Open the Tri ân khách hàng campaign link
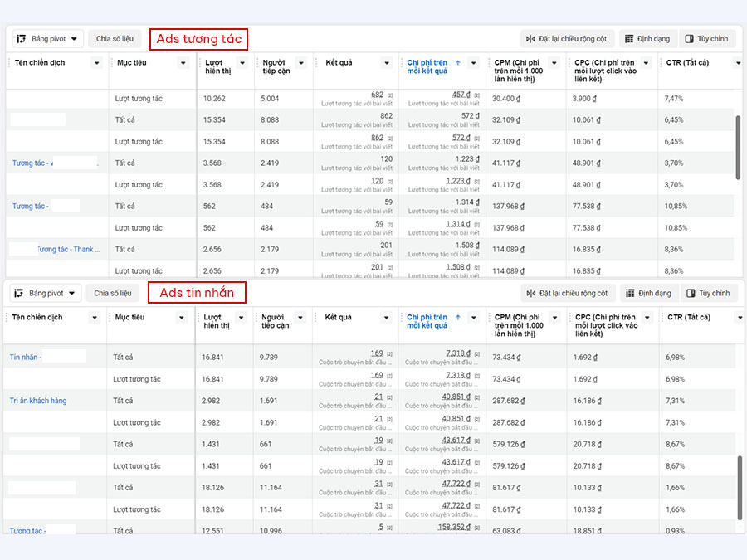Image resolution: width=747 pixels, height=560 pixels. (x=38, y=401)
